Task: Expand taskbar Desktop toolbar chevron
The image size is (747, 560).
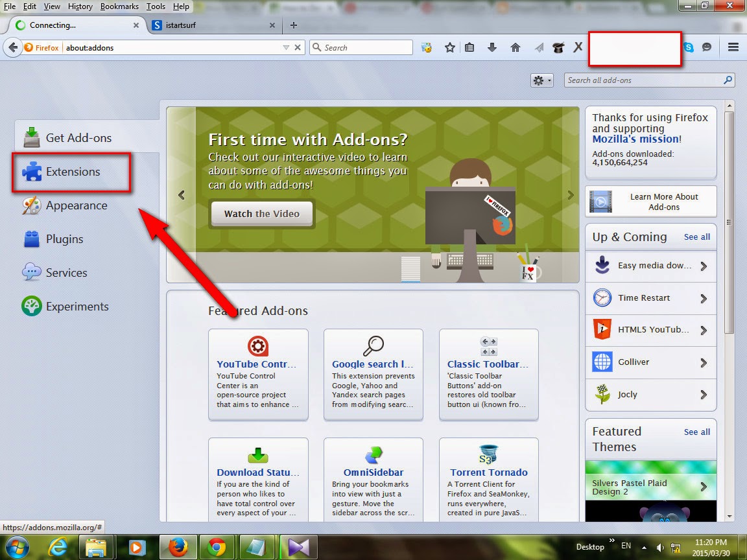Action: tap(612, 541)
